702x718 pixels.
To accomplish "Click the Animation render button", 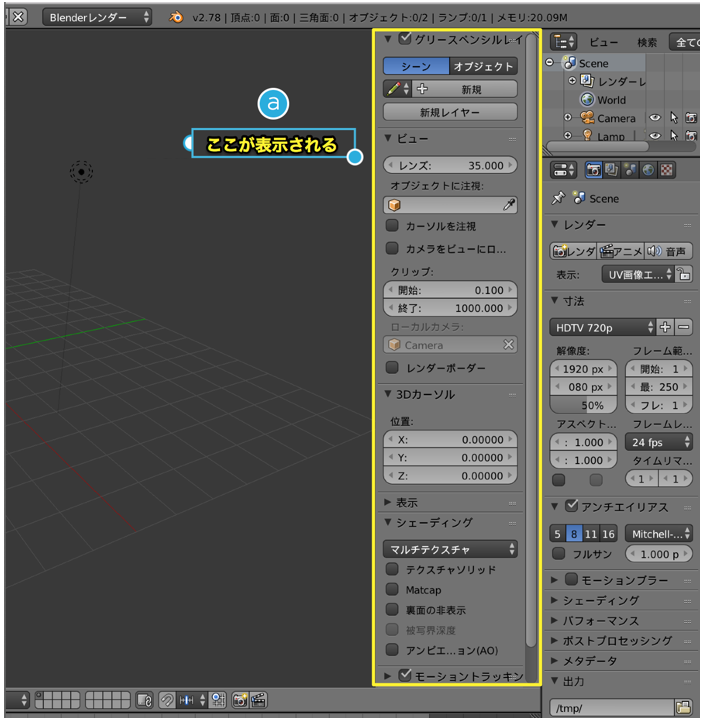I will pyautogui.click(x=621, y=251).
